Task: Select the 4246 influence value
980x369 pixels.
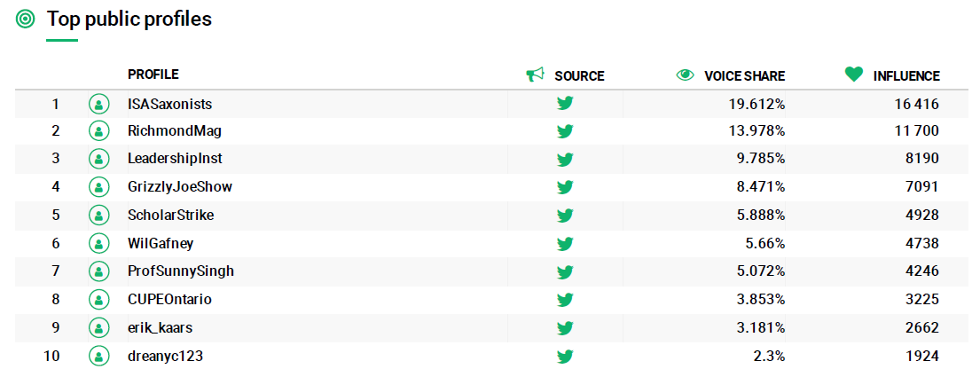Action: (x=922, y=271)
